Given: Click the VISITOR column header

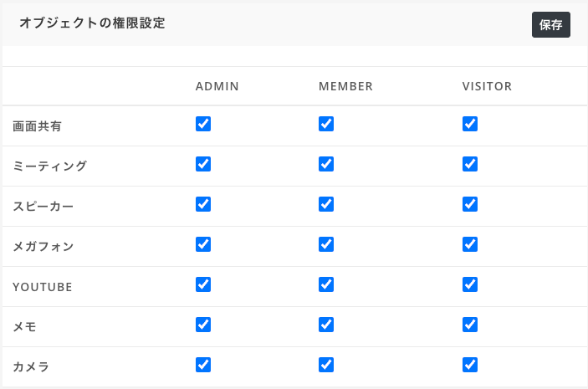Looking at the screenshot, I should [487, 86].
